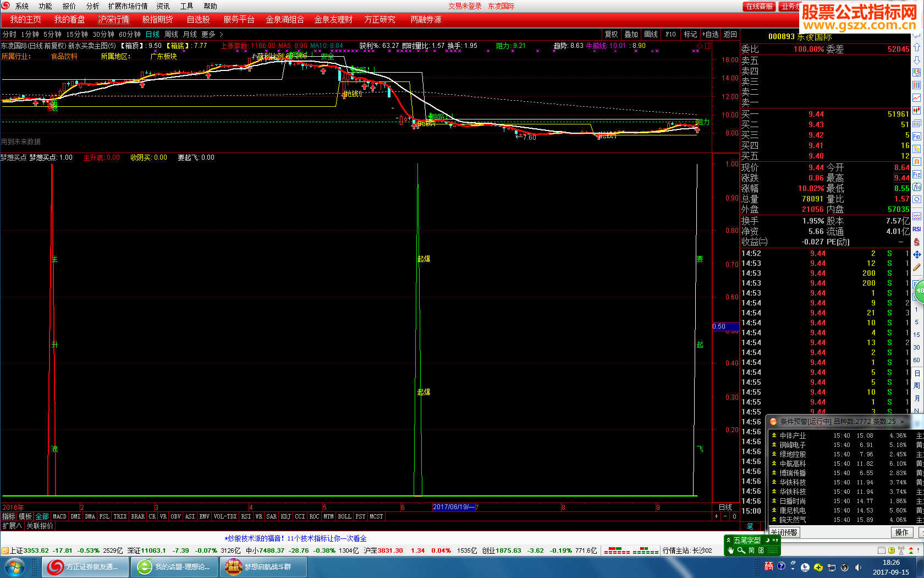Screen dimensions: 924x578
Task: Click the blue four-arrow move icon
Action: 917,254
